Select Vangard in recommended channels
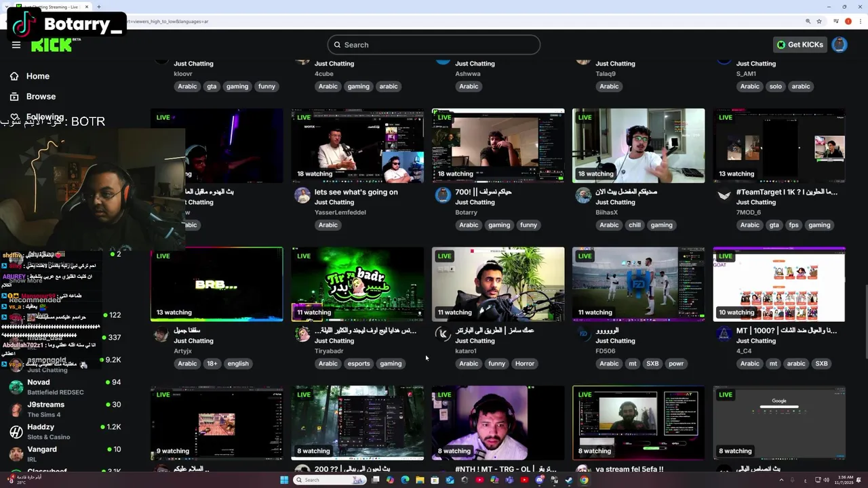Screen dimensions: 868x488 click(64, 454)
